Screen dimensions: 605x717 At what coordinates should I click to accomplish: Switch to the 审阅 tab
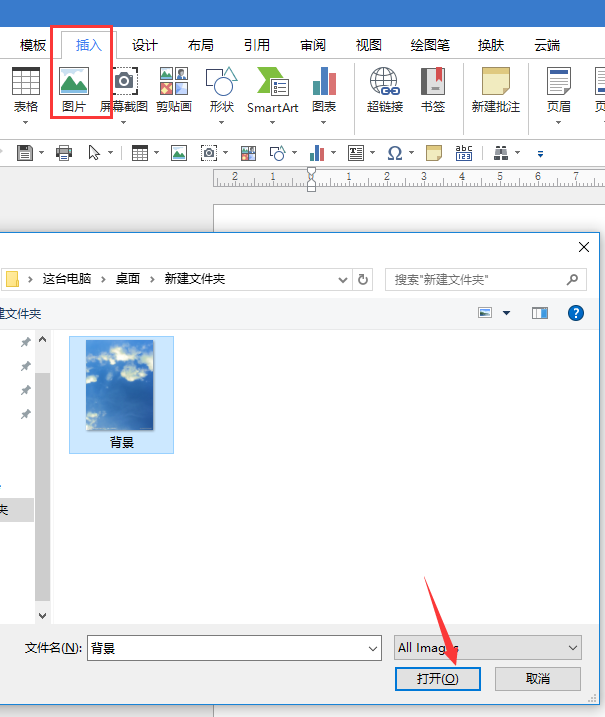313,45
